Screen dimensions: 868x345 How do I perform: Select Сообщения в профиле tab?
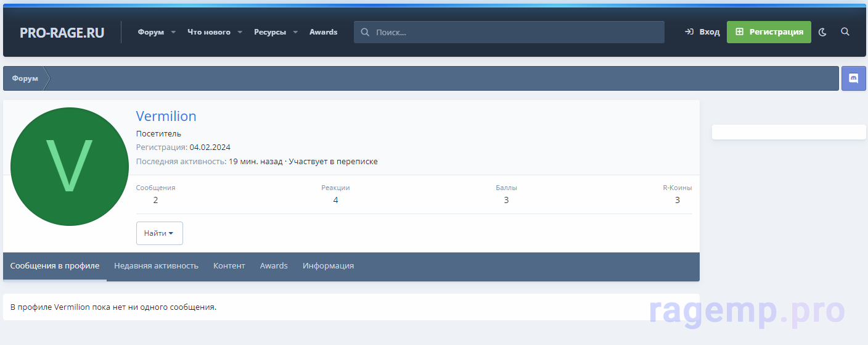(55, 266)
